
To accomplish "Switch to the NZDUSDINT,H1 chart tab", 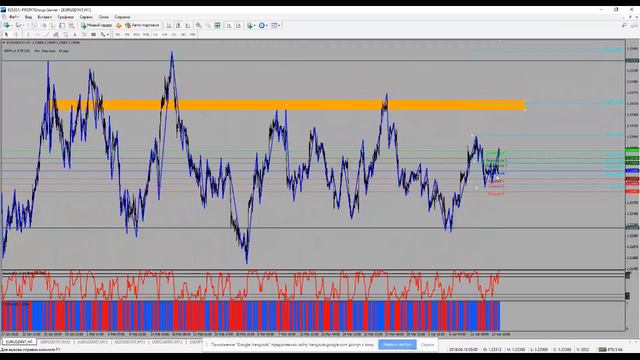I will point(130,342).
